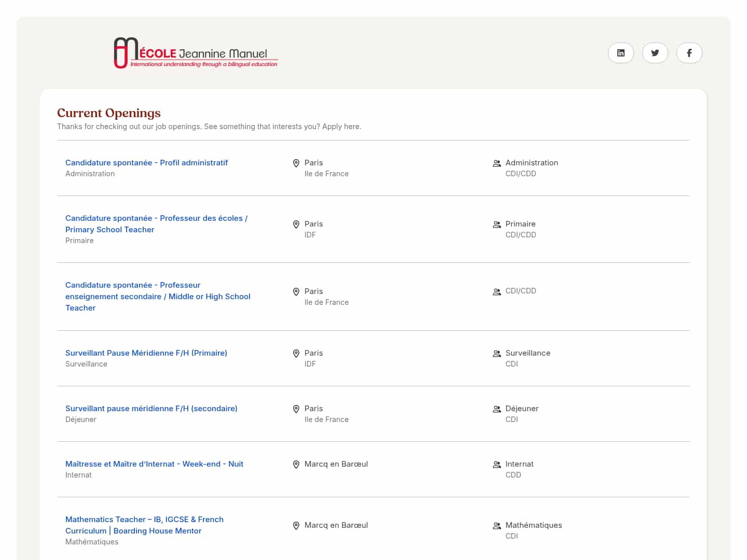Click department icon next to Surveillance
This screenshot has height=560, width=747.
[x=496, y=354]
